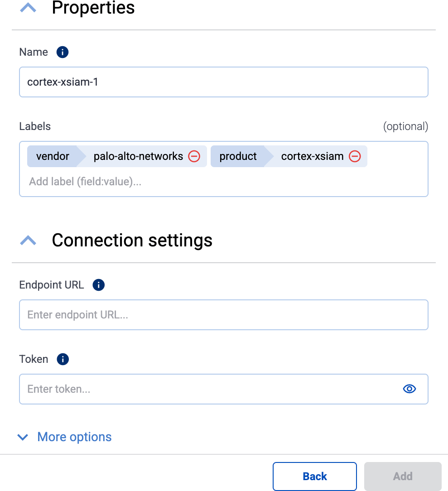
Task: Select the Connection settings section header
Action: (x=132, y=240)
